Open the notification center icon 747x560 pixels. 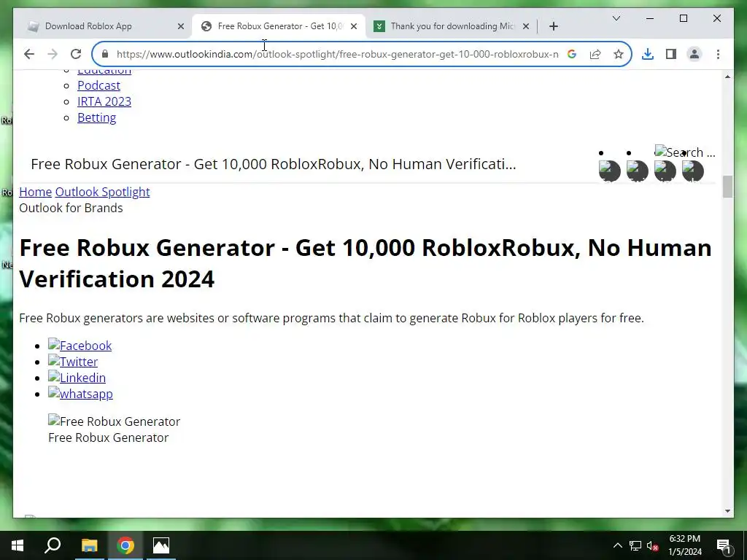click(724, 546)
